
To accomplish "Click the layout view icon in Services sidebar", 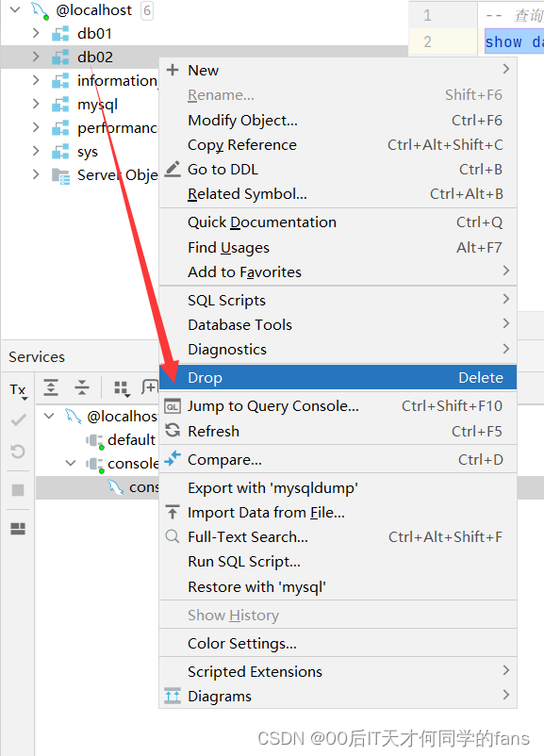I will (18, 529).
